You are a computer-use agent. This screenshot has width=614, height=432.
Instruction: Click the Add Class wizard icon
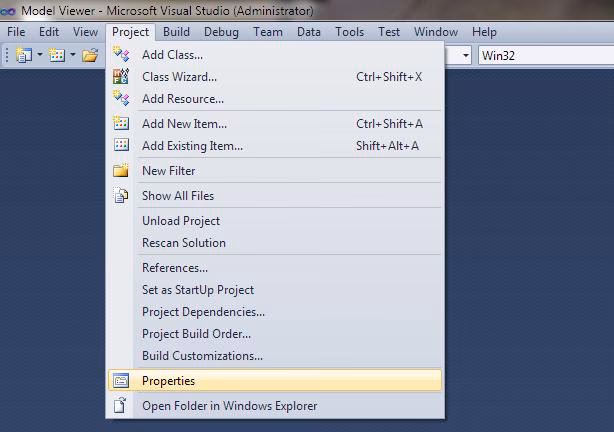coord(121,54)
